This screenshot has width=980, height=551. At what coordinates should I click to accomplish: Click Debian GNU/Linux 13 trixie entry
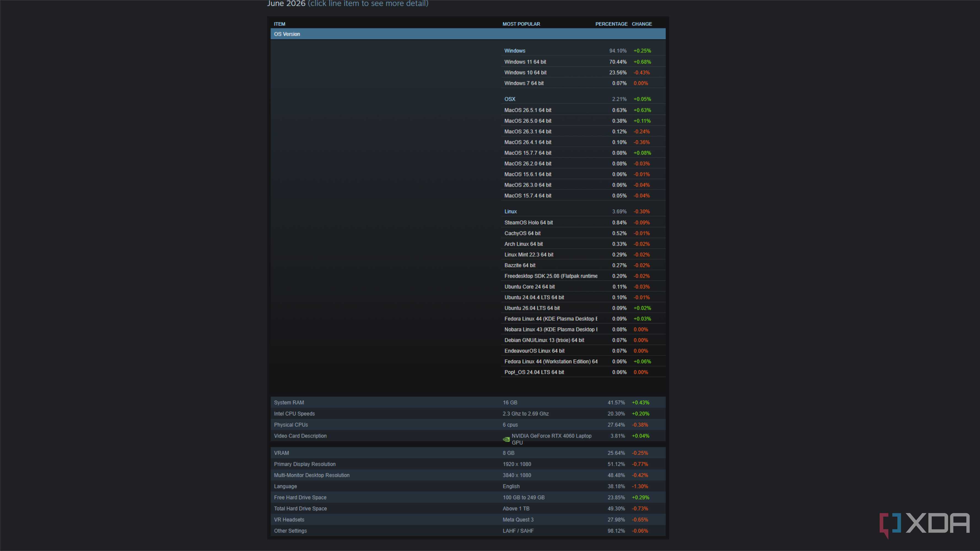click(x=583, y=340)
